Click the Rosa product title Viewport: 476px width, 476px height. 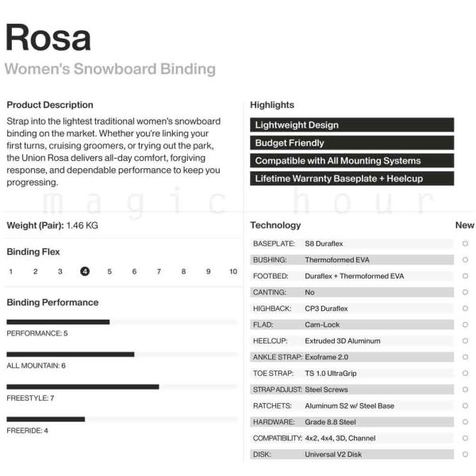[x=48, y=38]
